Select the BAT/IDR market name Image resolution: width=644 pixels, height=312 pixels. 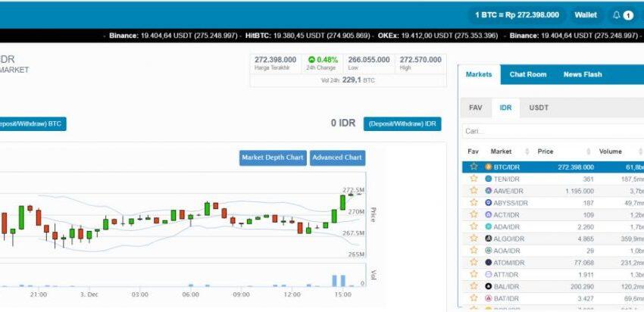pos(506,298)
